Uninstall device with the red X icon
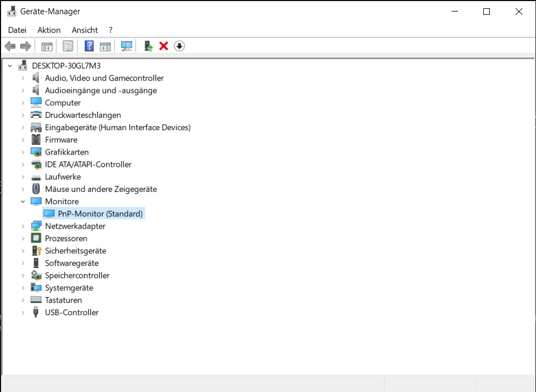 tap(163, 46)
